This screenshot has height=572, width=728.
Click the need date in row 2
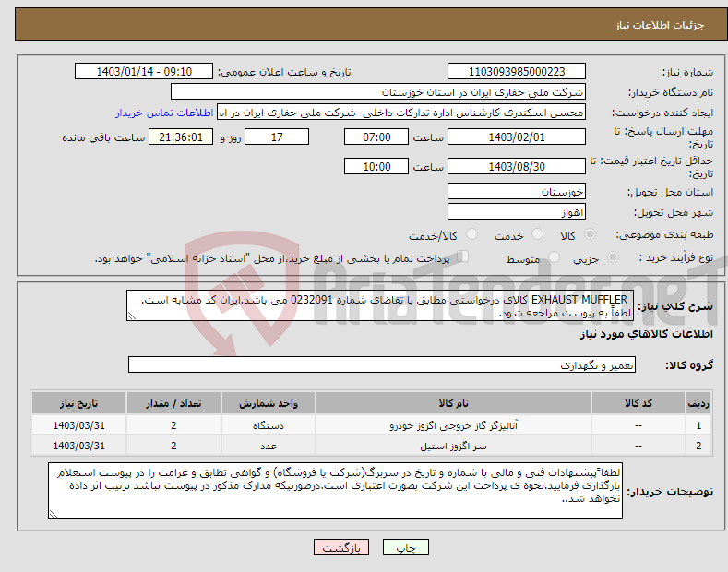pyautogui.click(x=79, y=446)
